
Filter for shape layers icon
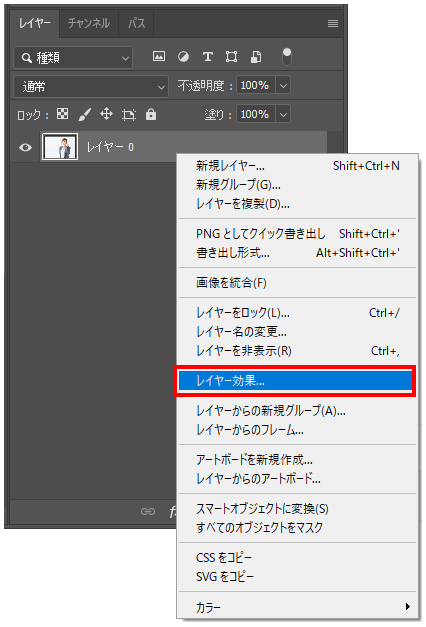pyautogui.click(x=231, y=57)
